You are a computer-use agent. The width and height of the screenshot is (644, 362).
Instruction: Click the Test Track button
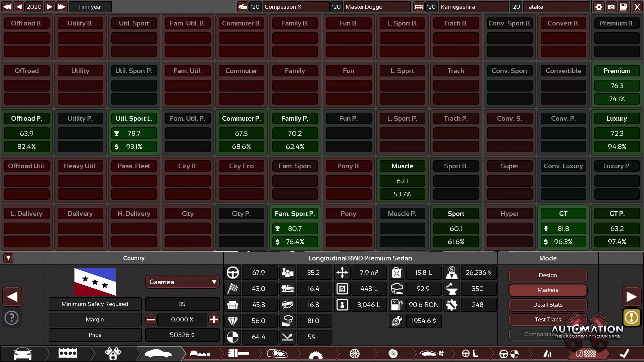[547, 319]
